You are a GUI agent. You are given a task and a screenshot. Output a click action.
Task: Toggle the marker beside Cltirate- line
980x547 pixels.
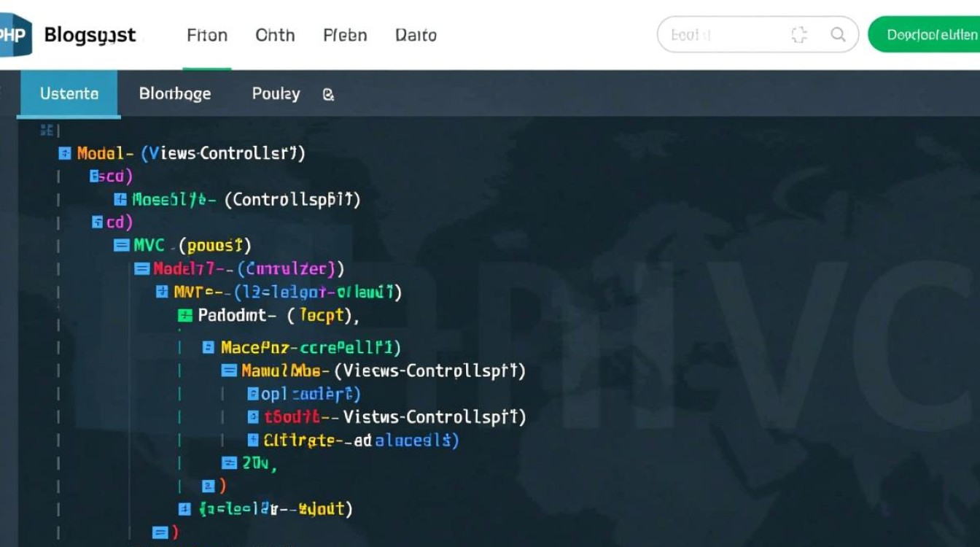[252, 440]
